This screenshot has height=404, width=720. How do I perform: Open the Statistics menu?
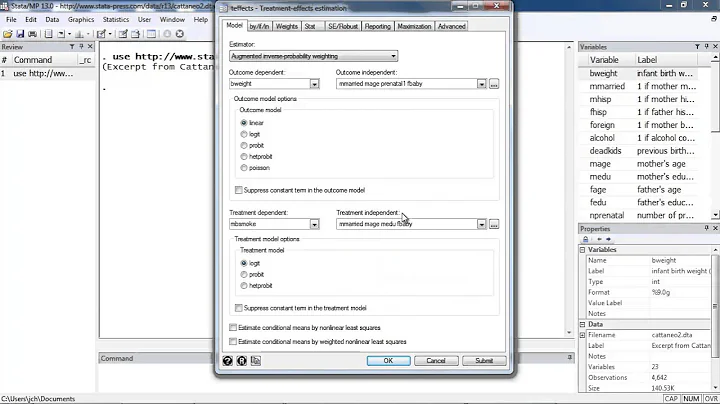(116, 20)
